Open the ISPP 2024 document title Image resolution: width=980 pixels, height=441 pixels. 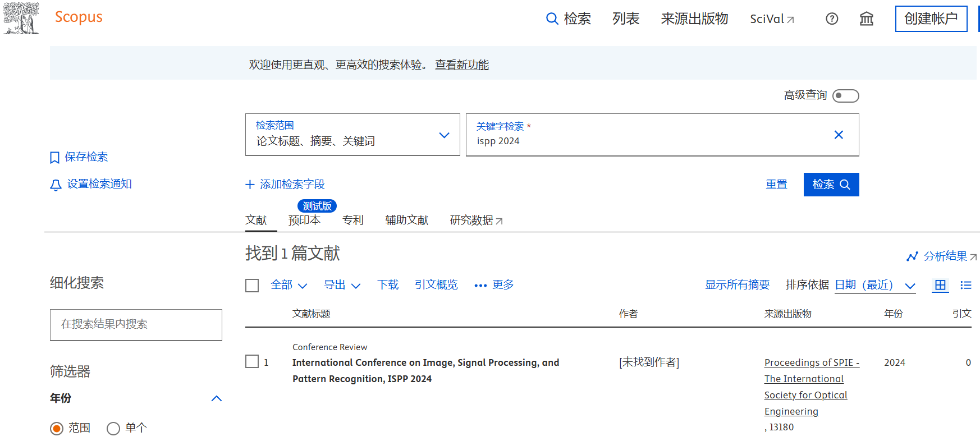pos(425,371)
